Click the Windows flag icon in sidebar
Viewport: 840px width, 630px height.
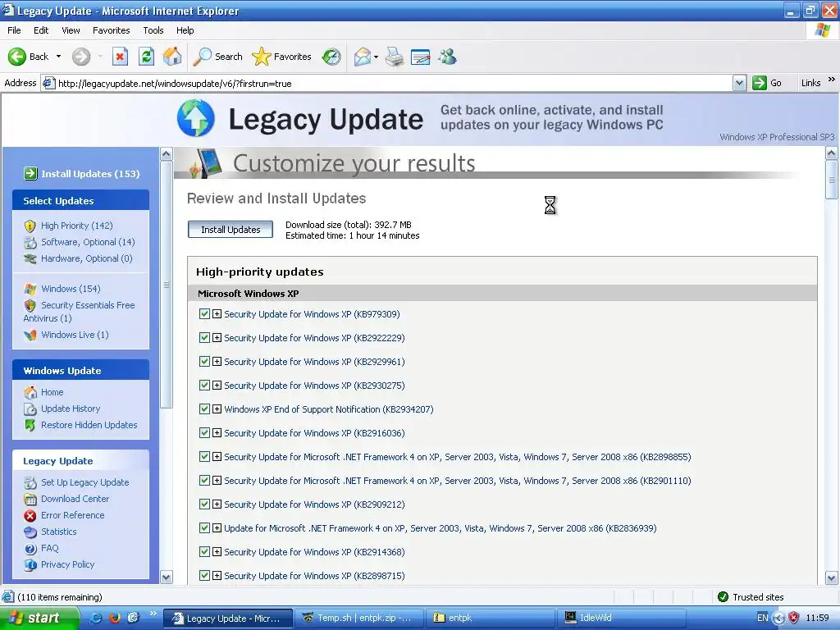tap(30, 289)
